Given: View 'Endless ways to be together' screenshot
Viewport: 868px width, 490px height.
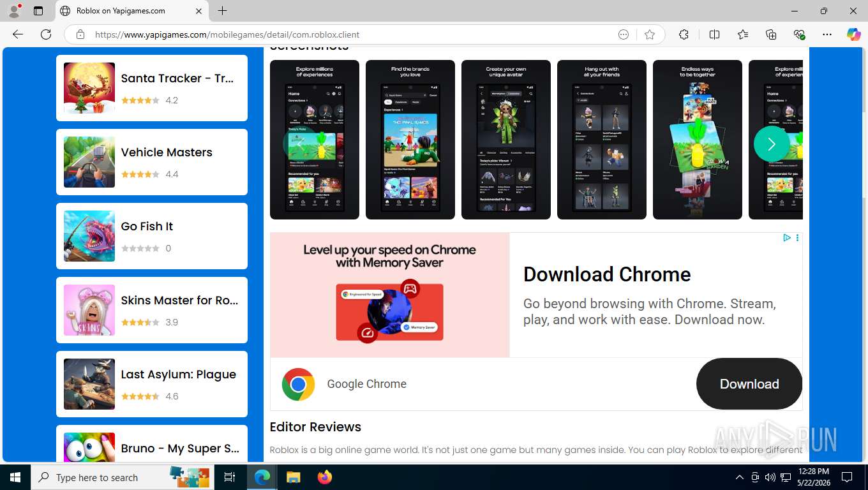Looking at the screenshot, I should 698,140.
